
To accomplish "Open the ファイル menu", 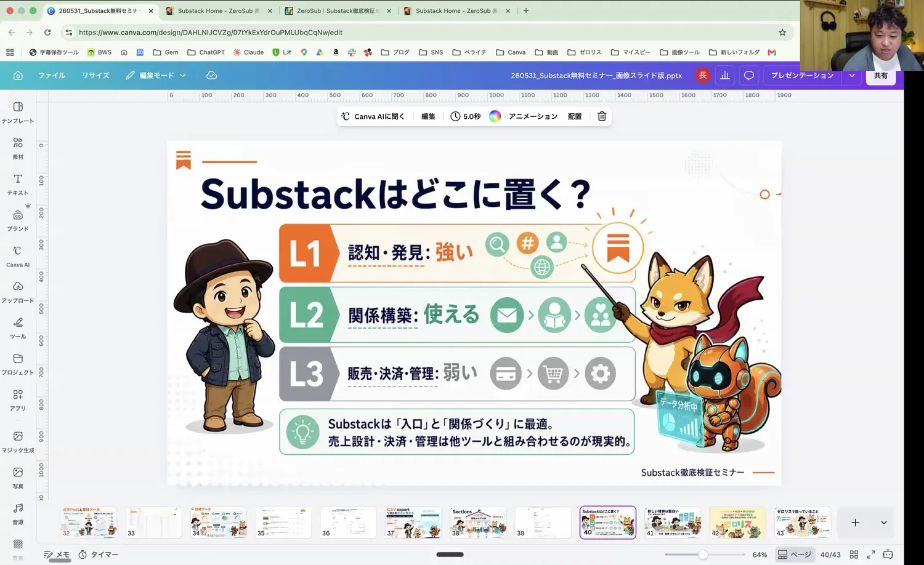I will point(52,75).
